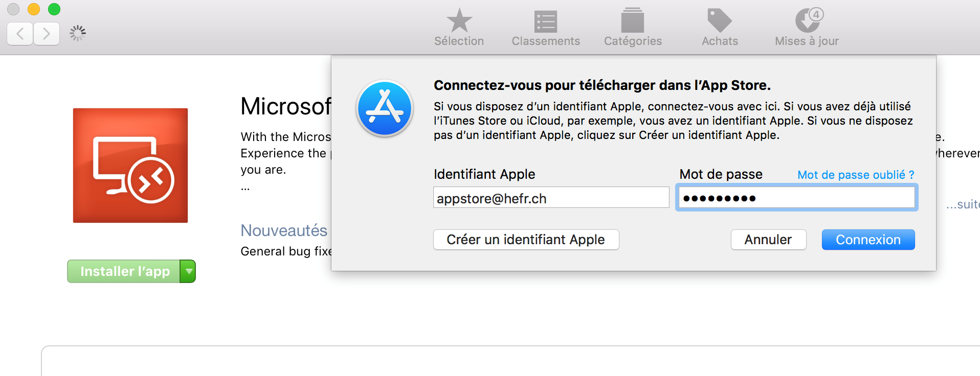The height and width of the screenshot is (376, 980).
Task: Click the green zoom window button
Action: coord(54,9)
